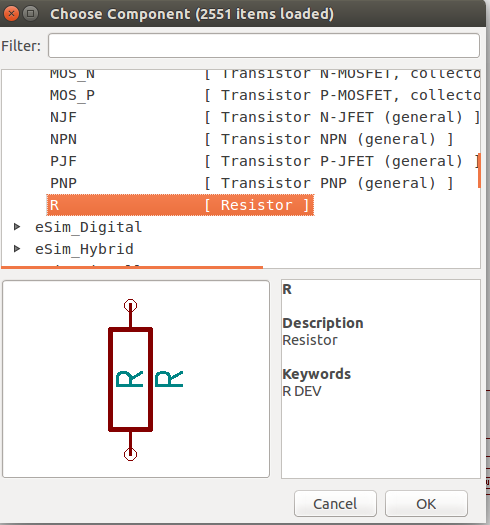490x525 pixels.
Task: Close the Choose Component dialog
Action: coord(11,14)
